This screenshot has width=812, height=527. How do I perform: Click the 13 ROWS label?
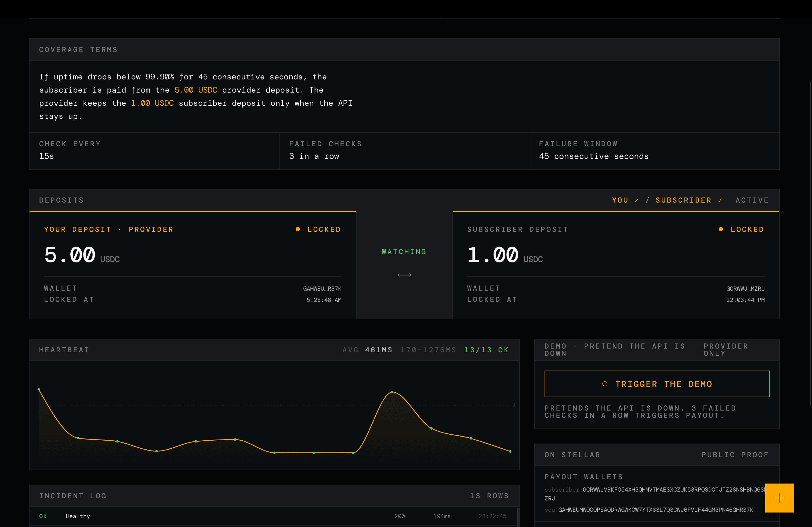point(489,496)
